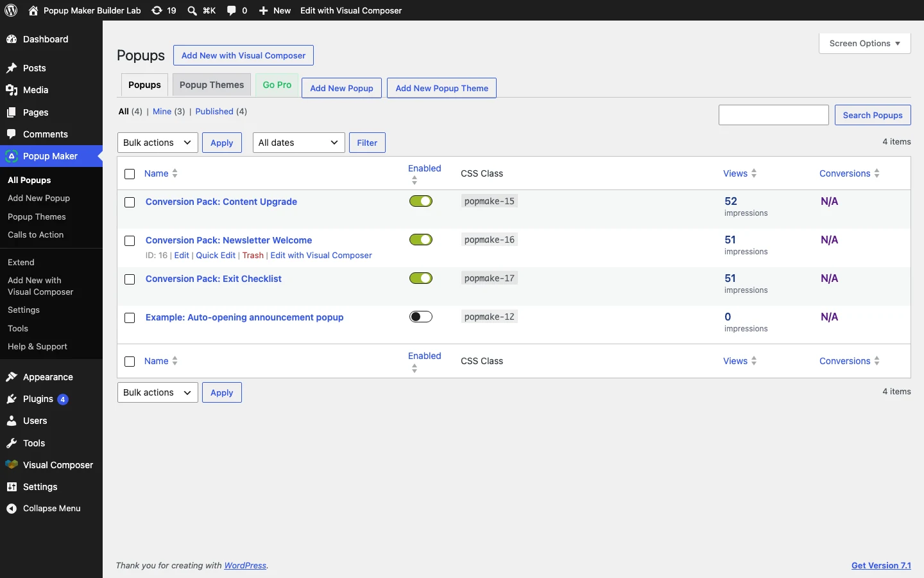This screenshot has height=578, width=924.
Task: Open the bottom Bulk actions dropdown
Action: [x=158, y=392]
